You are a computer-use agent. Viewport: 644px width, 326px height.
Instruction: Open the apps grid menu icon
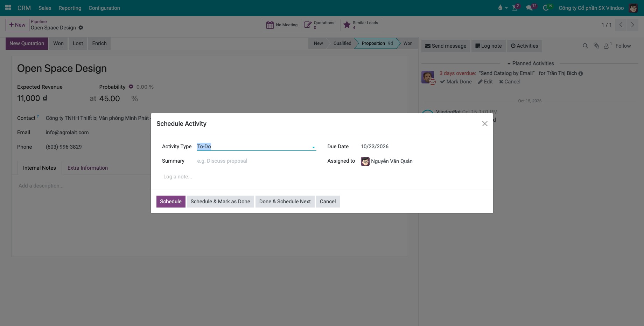click(8, 8)
